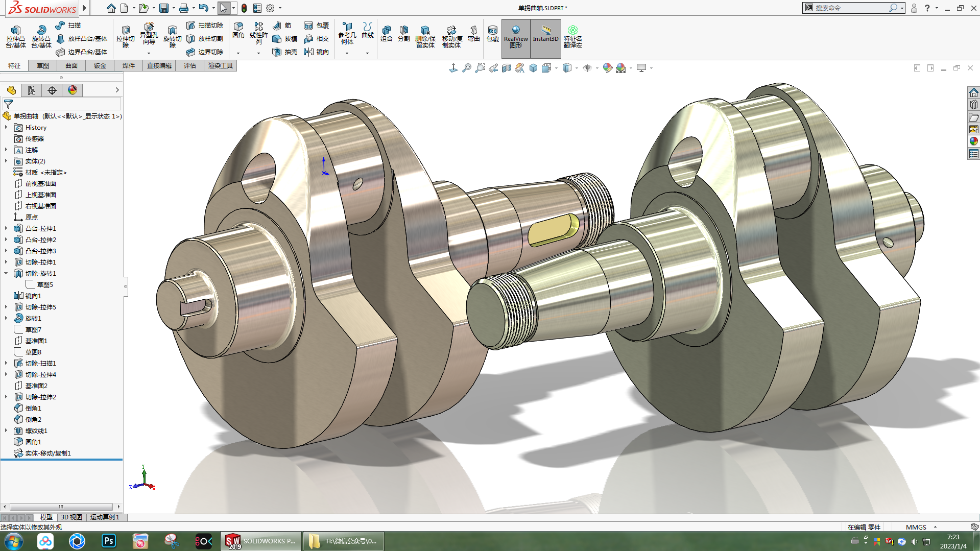
Task: Select the Boundary Cut 边界切除 tool
Action: coord(205,52)
